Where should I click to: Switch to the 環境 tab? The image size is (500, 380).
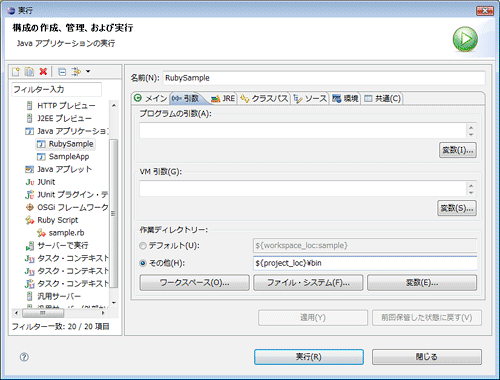[x=345, y=98]
